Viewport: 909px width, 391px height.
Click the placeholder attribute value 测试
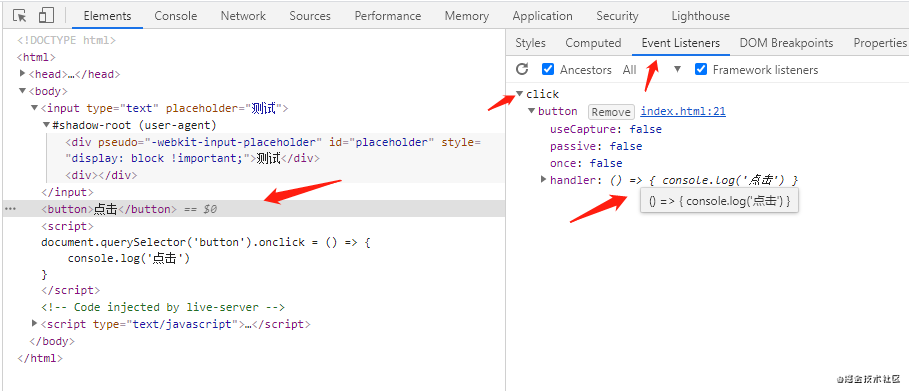pos(264,108)
